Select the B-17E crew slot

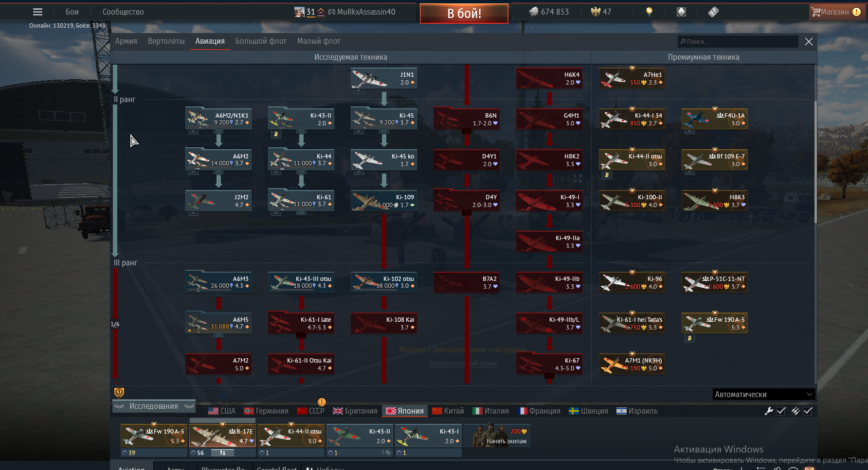[x=222, y=435]
